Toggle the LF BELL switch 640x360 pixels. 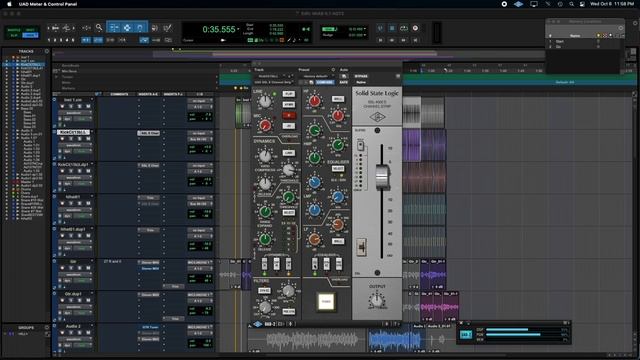[338, 241]
